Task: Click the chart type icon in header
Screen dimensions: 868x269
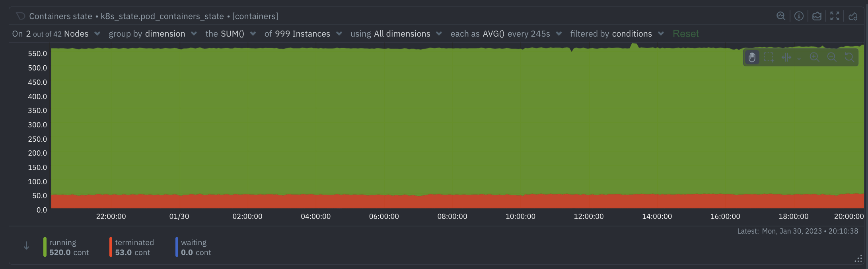Action: (817, 16)
